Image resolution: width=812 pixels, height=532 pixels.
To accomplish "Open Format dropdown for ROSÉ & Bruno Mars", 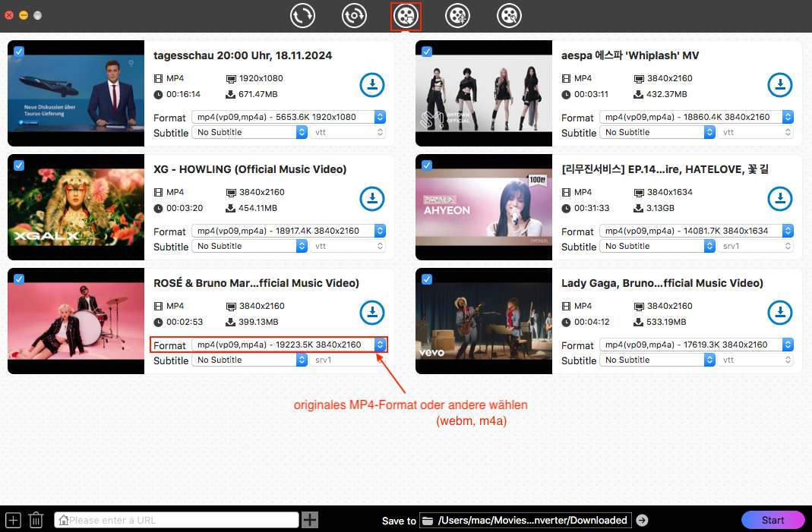I will coord(289,345).
